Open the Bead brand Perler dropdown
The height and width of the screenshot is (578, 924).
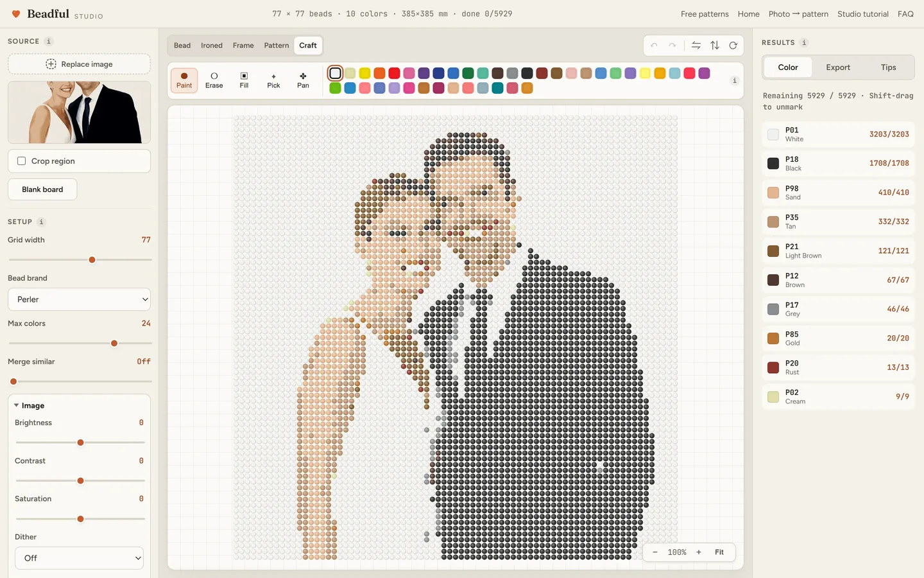coord(79,299)
